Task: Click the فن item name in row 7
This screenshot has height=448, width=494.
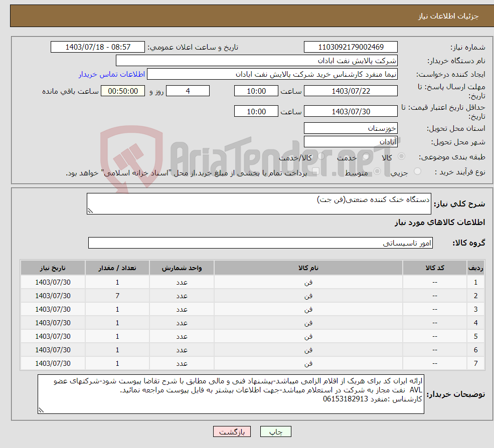Action: [308, 364]
